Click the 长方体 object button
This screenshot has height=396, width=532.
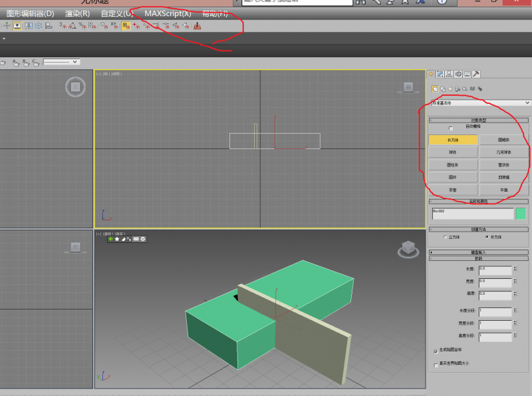point(453,140)
